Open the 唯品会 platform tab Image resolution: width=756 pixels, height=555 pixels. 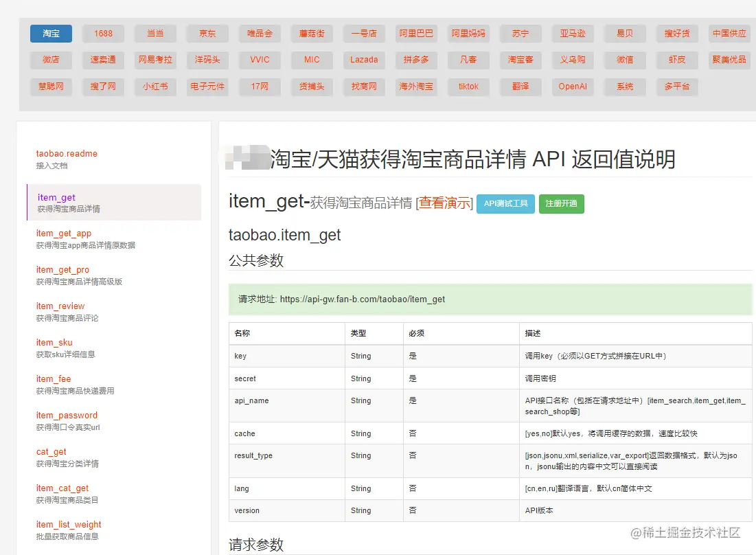click(260, 33)
